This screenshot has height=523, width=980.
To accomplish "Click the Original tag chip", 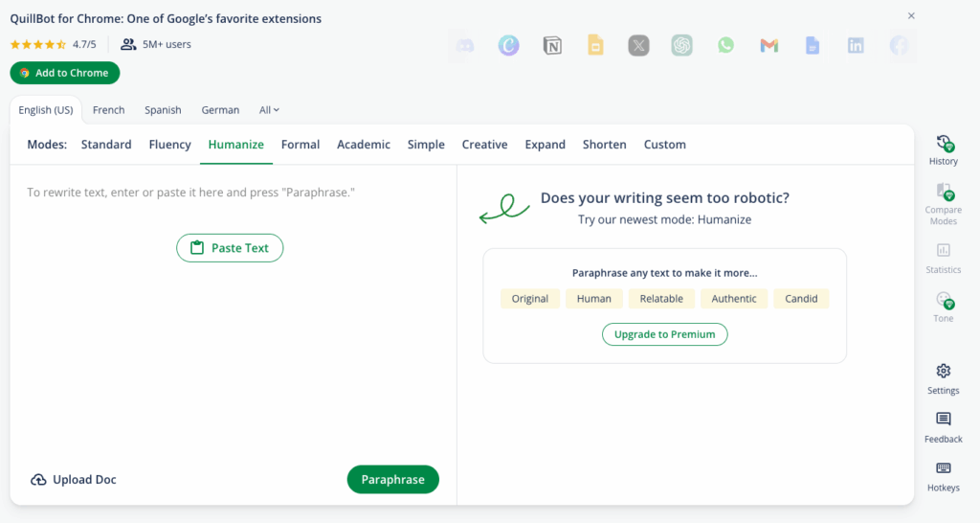I will tap(530, 299).
